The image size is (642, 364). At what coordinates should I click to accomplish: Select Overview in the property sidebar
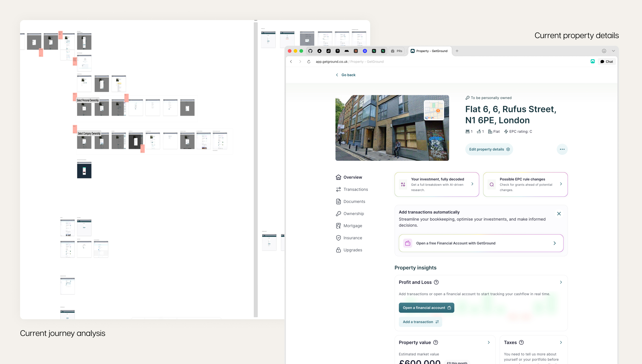[349, 177]
